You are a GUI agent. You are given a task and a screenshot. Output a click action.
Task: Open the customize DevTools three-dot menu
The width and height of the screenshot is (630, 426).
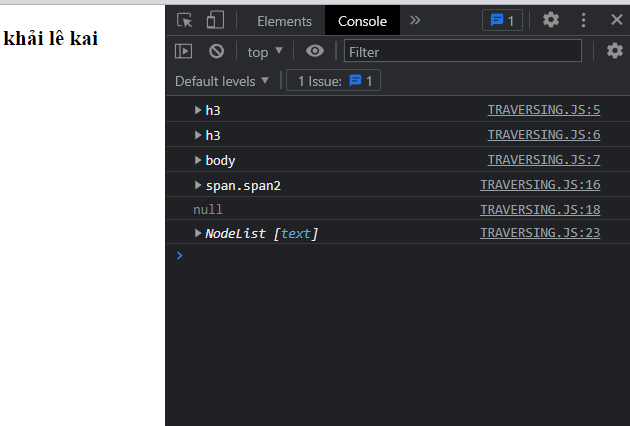583,20
